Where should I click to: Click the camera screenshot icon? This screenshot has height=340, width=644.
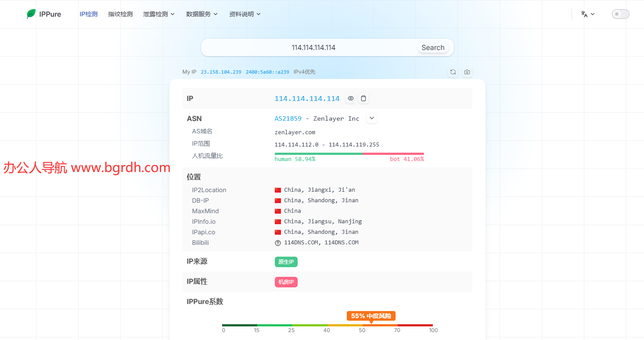[467, 72]
